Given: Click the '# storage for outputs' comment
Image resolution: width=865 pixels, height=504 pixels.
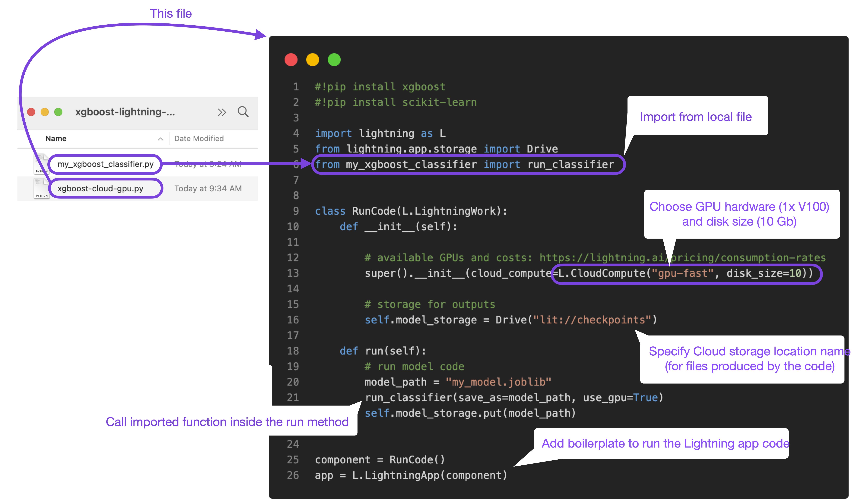Looking at the screenshot, I should [430, 304].
